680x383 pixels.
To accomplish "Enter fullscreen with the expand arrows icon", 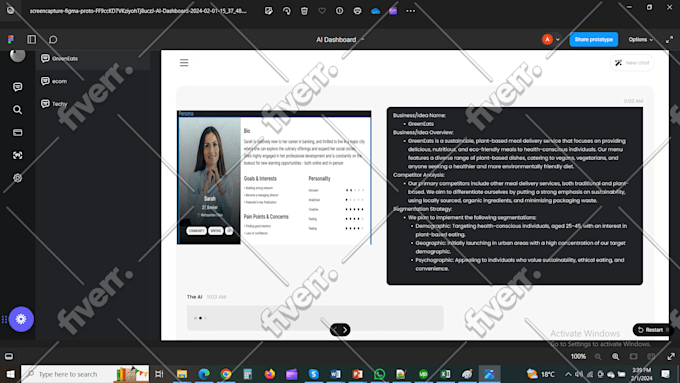I will (x=669, y=39).
